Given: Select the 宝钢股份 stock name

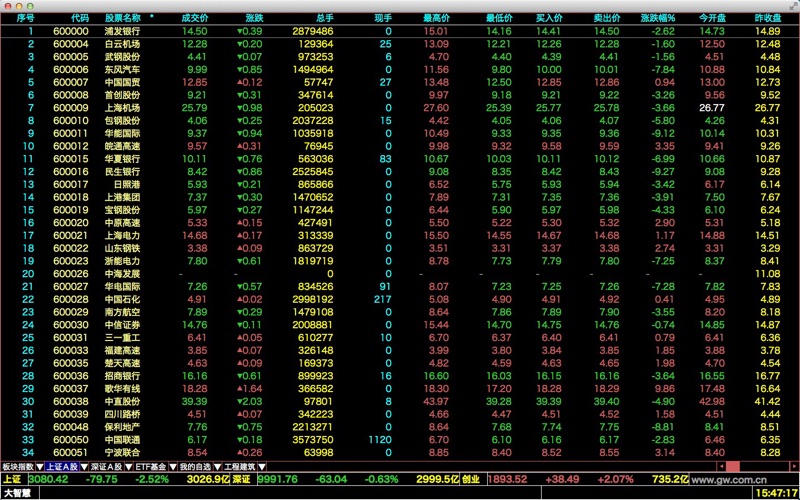Looking at the screenshot, I should pyautogui.click(x=122, y=210).
